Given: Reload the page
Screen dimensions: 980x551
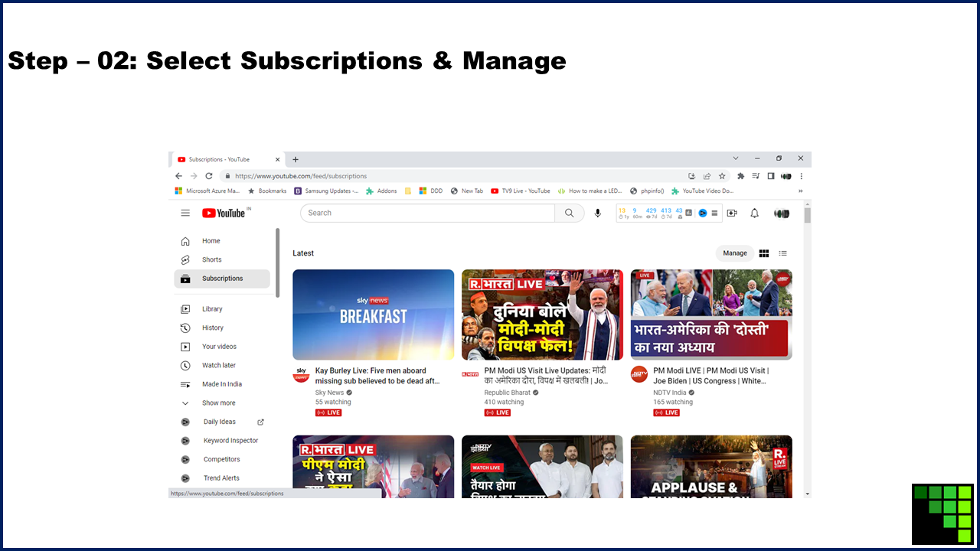Looking at the screenshot, I should click(208, 176).
